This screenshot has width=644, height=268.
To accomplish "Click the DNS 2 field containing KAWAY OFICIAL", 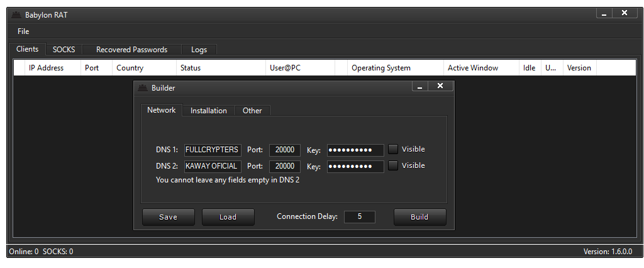I will tap(213, 166).
